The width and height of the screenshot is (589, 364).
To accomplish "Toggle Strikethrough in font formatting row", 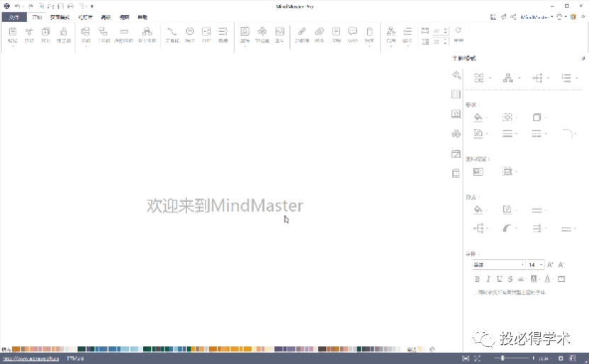I will pyautogui.click(x=510, y=279).
